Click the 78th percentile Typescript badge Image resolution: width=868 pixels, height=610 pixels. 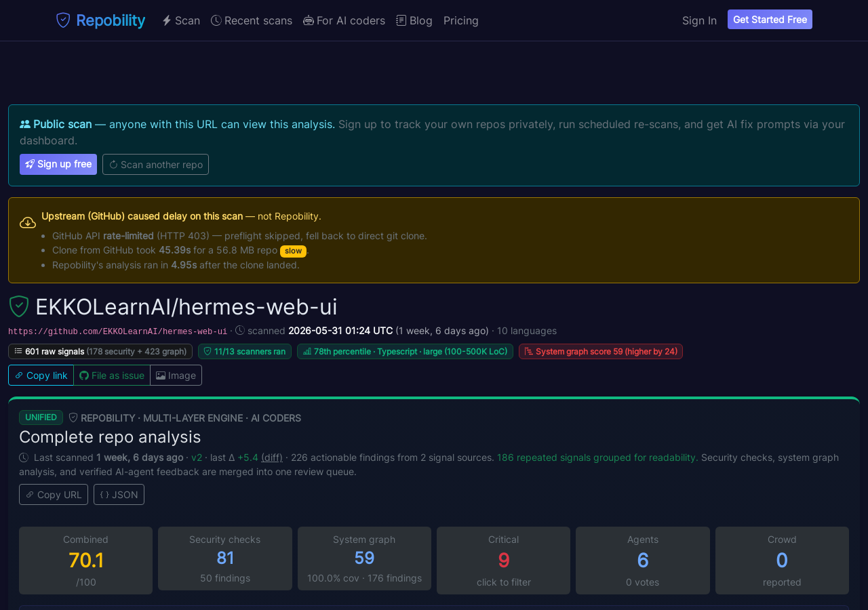[405, 351]
